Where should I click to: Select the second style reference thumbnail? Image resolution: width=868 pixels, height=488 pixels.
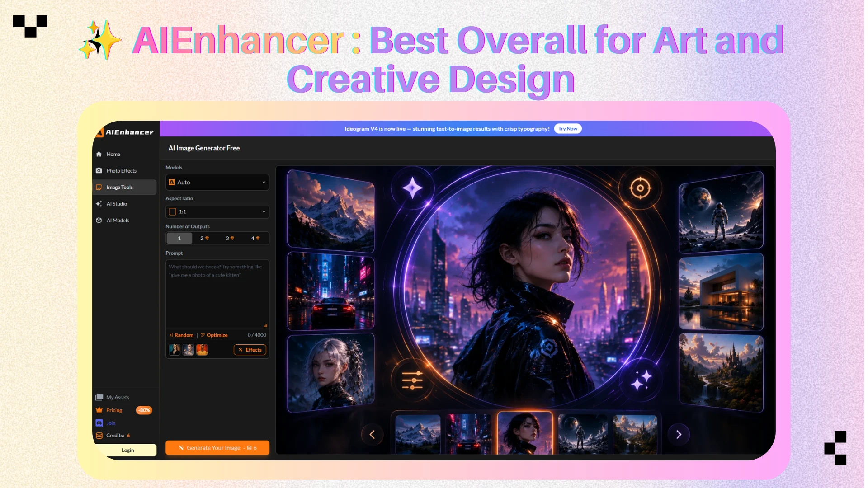[x=188, y=350]
